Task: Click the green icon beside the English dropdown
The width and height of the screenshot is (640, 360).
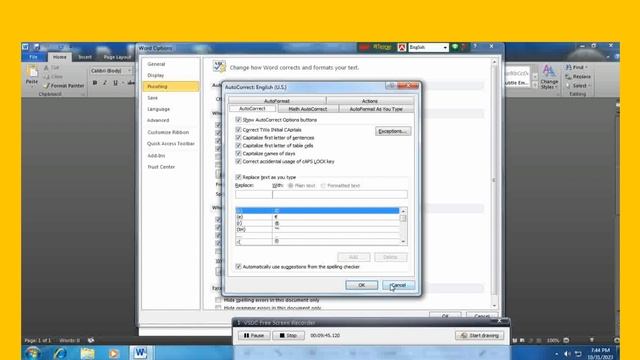Action: coord(455,47)
